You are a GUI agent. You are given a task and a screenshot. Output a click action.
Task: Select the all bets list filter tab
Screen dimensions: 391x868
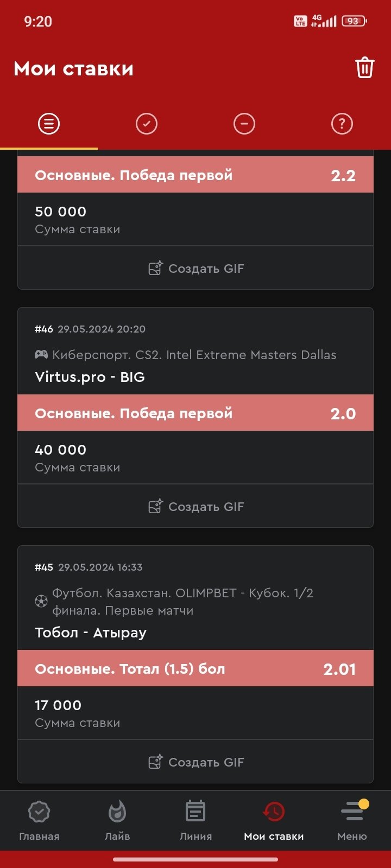tap(49, 124)
